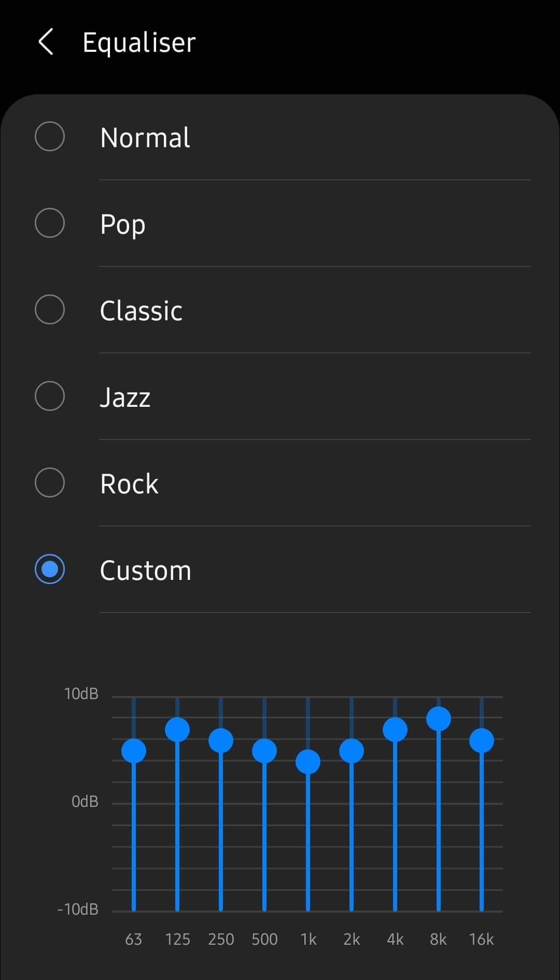Viewport: 560px width, 980px height.
Task: Click the selected Custom radio button
Action: click(x=50, y=569)
